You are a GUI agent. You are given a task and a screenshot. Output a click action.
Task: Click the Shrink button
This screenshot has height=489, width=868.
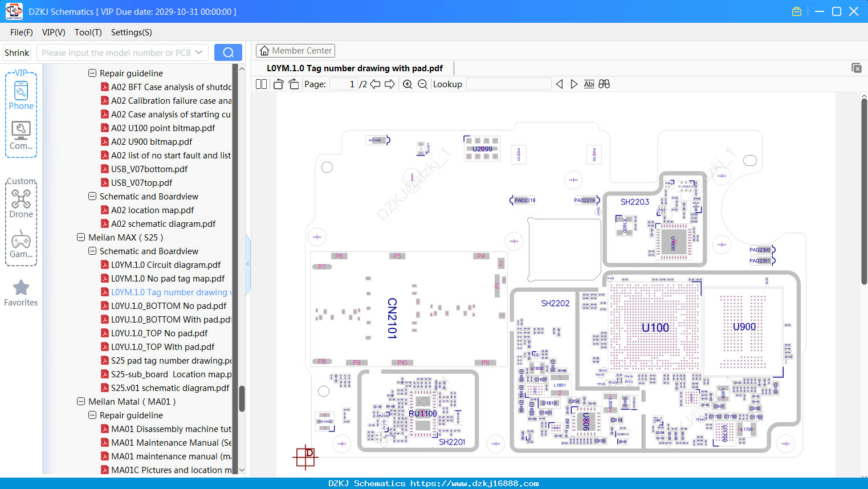tap(17, 52)
